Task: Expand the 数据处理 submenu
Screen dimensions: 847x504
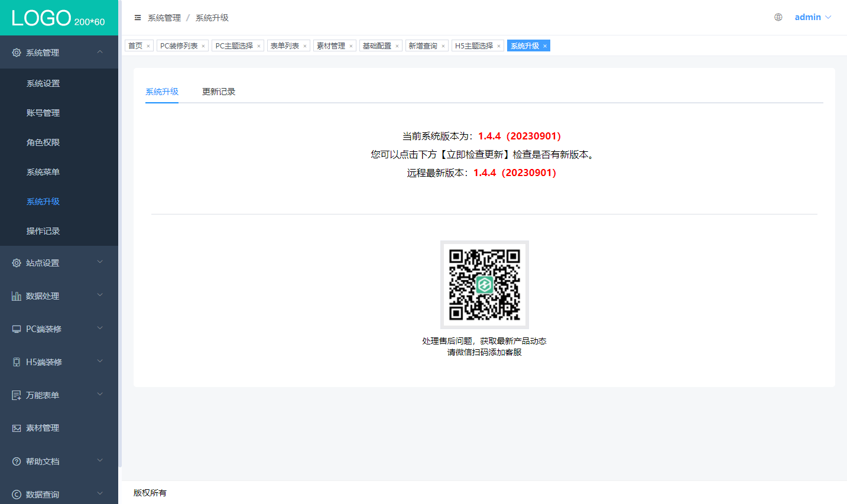Action: point(100,295)
